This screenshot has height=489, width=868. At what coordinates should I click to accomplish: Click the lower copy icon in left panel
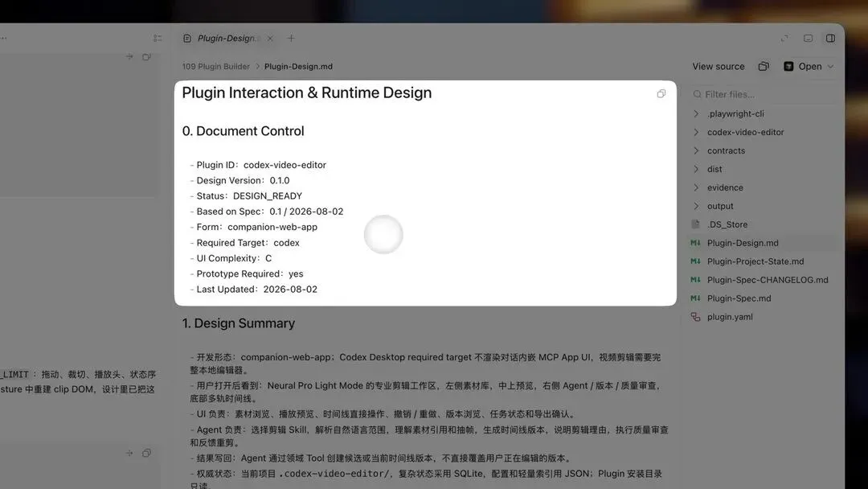(x=146, y=453)
